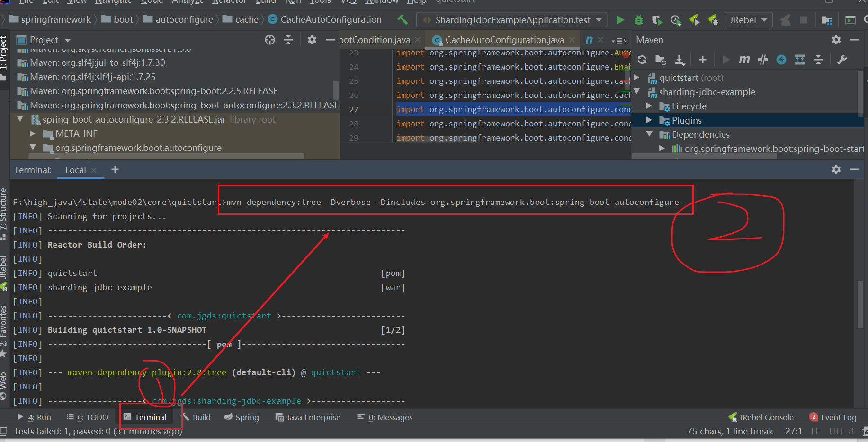
Task: Collapse all nodes in Project panel
Action: (288, 40)
